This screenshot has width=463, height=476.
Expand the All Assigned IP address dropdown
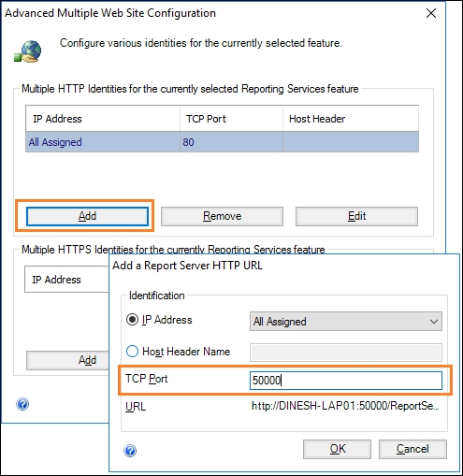(346, 321)
